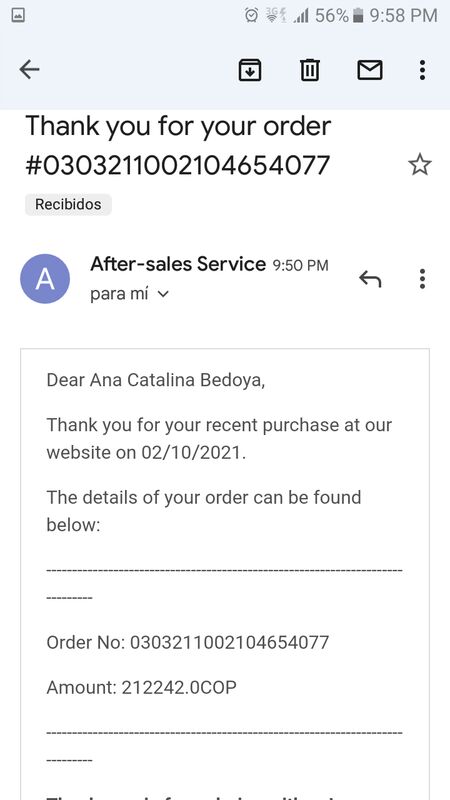This screenshot has width=450, height=800.
Task: Tap alarm icon in status bar
Action: point(252,15)
